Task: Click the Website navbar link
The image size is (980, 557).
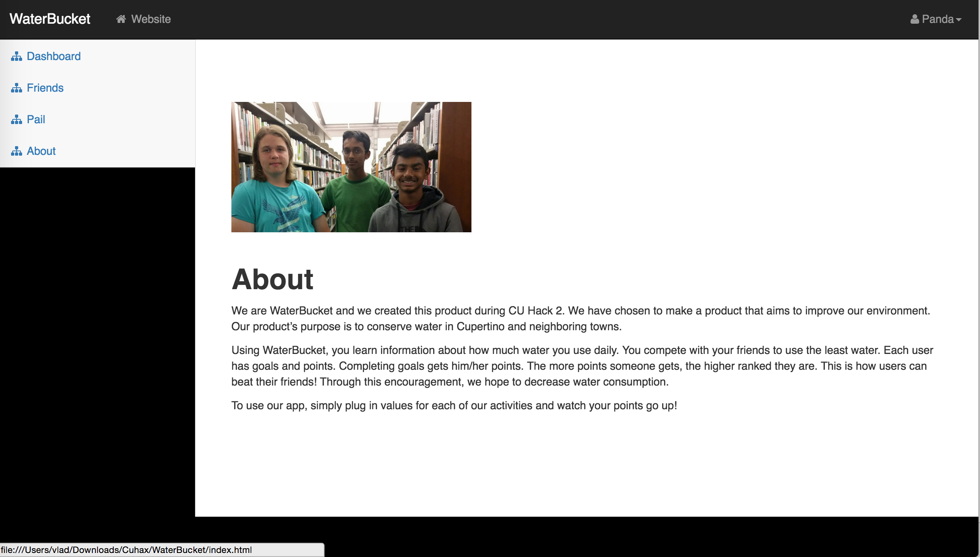Action: (150, 19)
